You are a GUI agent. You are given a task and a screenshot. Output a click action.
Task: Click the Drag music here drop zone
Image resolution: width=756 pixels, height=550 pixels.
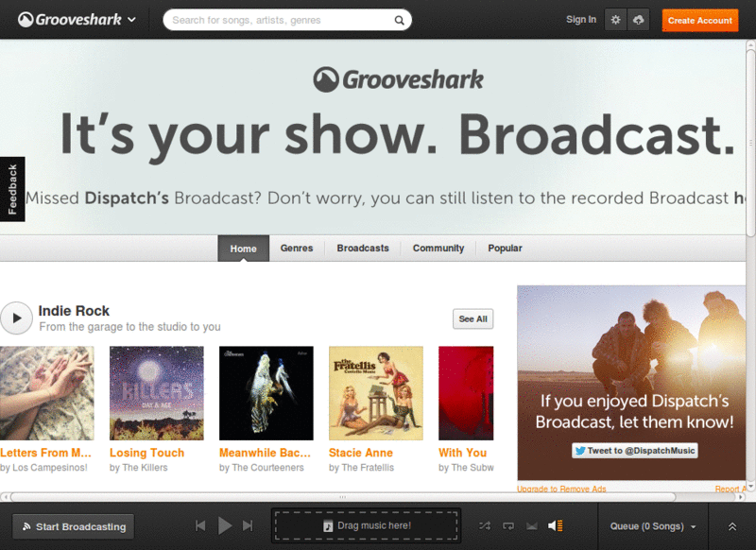pos(367,525)
